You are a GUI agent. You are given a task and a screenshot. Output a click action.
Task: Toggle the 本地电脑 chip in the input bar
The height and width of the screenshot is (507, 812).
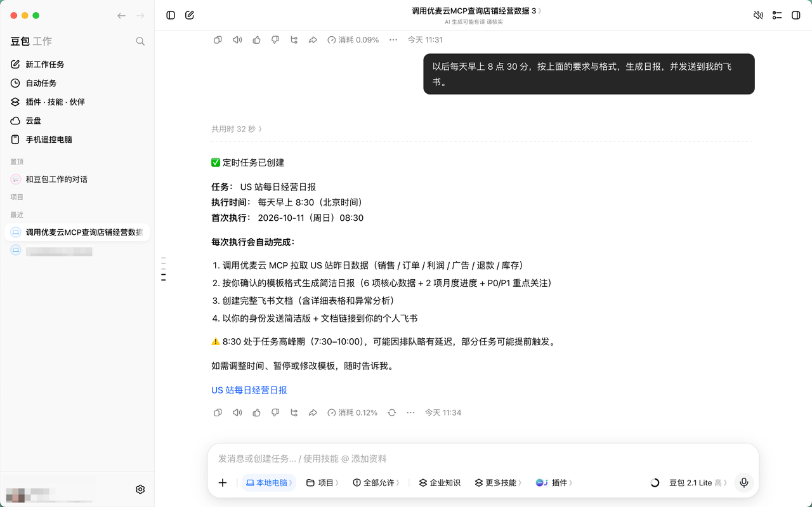[269, 483]
